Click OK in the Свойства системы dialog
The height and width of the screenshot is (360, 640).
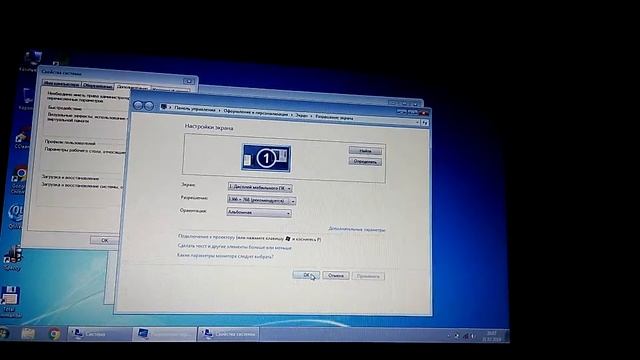click(104, 240)
